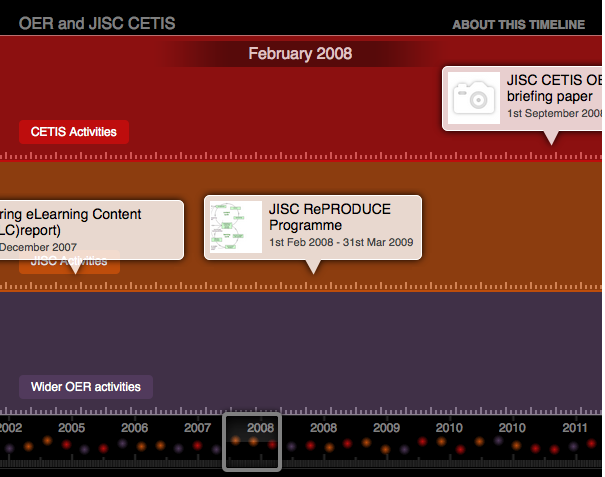
Task: Click the red event dot inside the highlighted box
Action: (x=272, y=445)
